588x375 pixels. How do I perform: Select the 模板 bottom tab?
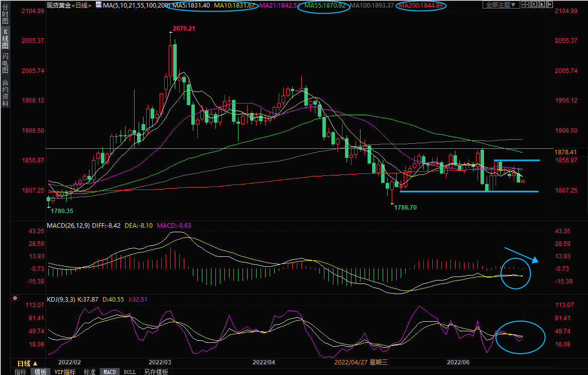[40, 372]
